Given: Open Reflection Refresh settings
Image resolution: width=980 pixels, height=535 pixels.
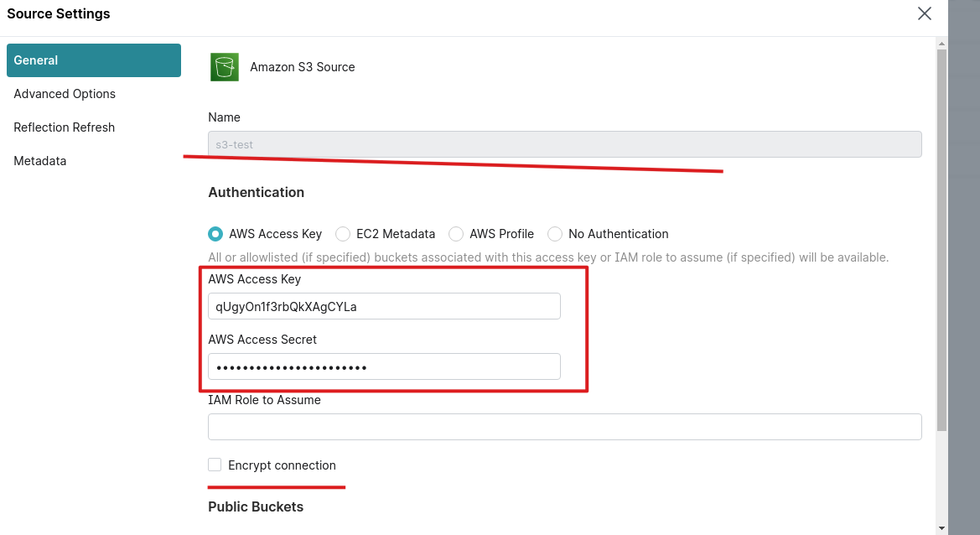Looking at the screenshot, I should [x=65, y=127].
